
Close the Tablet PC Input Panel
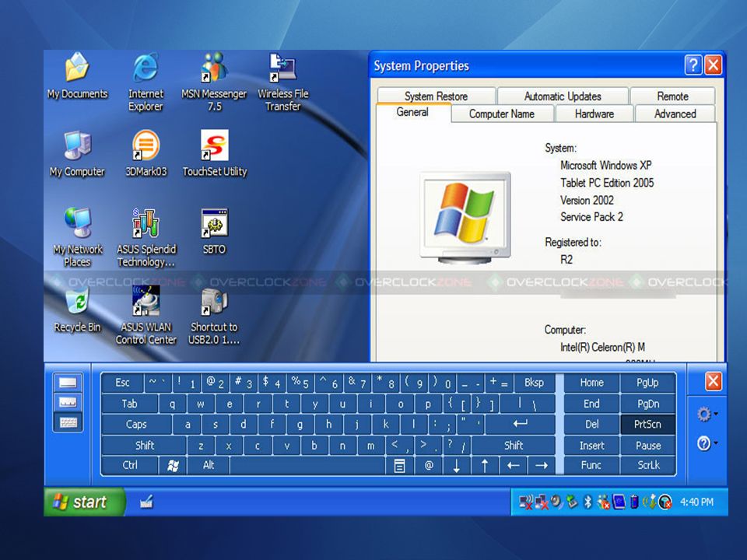(714, 381)
